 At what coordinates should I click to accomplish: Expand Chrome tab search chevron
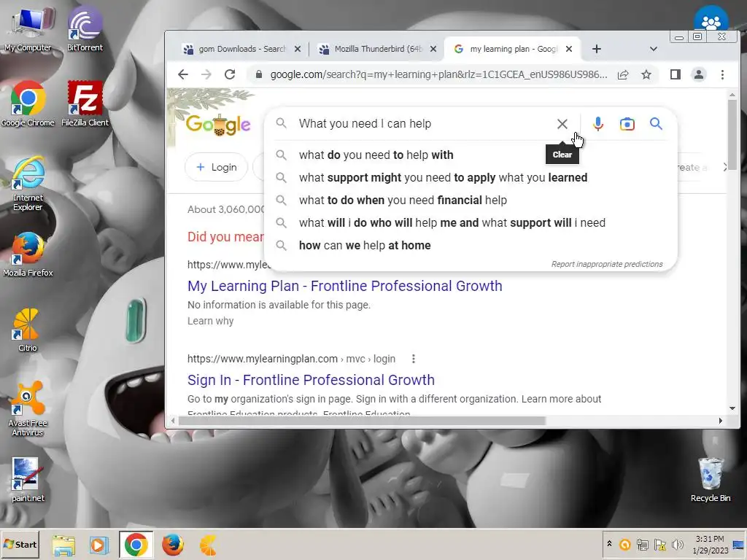[x=653, y=49]
